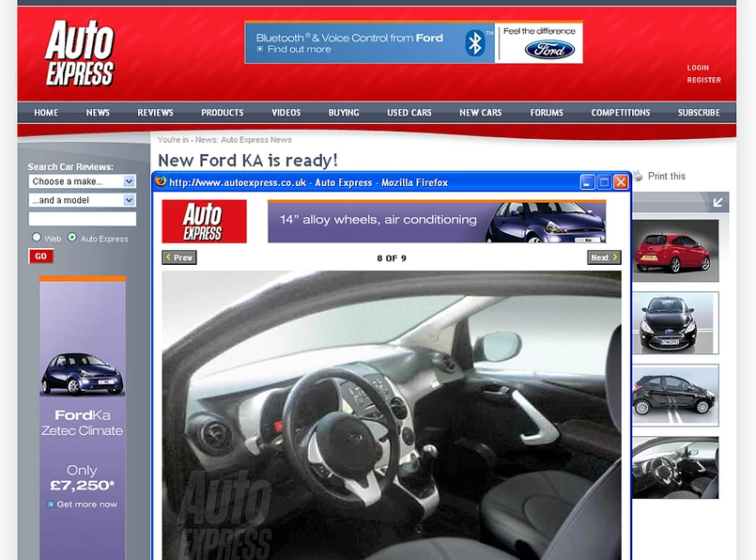Click the Auto Express logo inside the popup
The image size is (756, 560).
[x=204, y=222]
